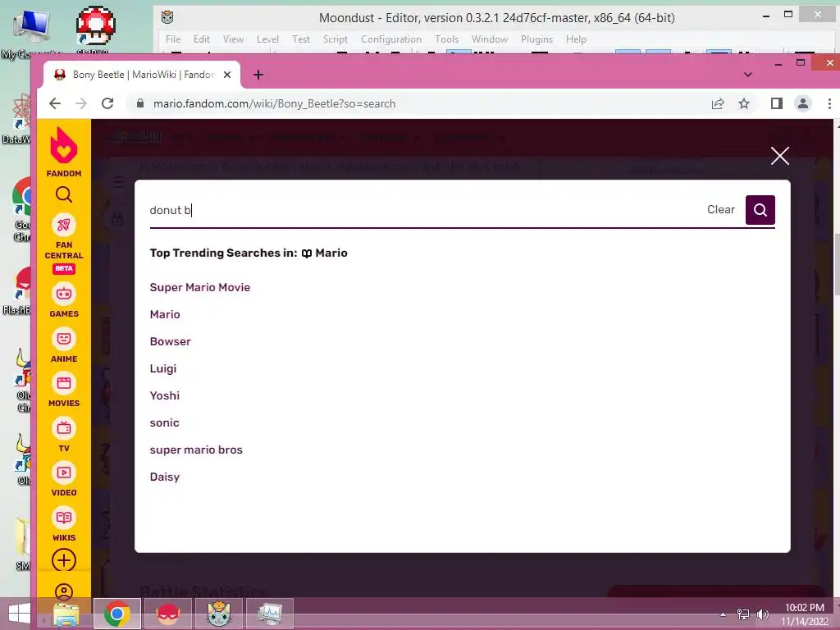Bookmark page with the star icon
The height and width of the screenshot is (630, 840).
(743, 104)
